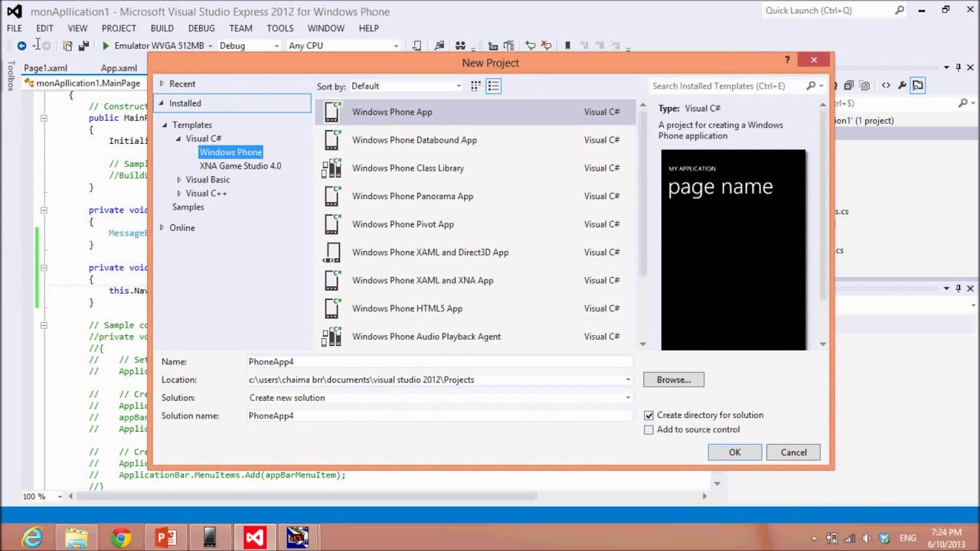Viewport: 980px width, 551px height.
Task: Click Solution Explorer Preview Selected Items icon
Action: pos(917,86)
